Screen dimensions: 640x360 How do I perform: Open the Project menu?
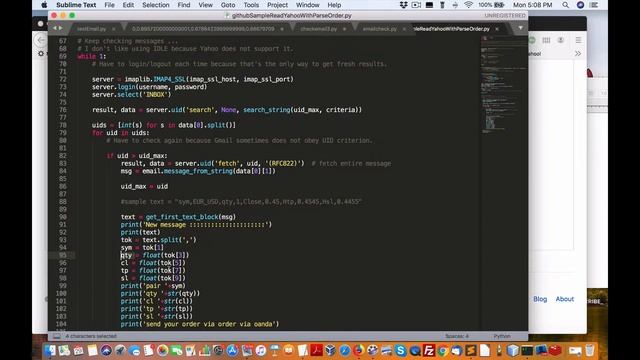point(277,5)
